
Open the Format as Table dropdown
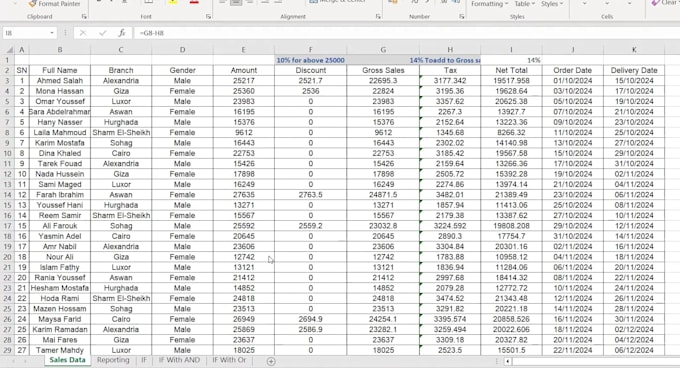tap(524, 4)
